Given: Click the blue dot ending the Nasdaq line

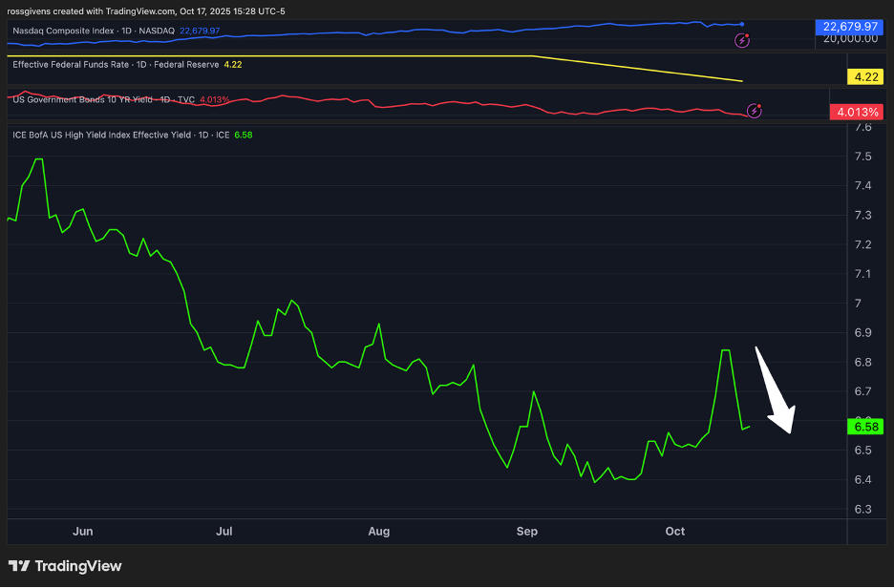Looking at the screenshot, I should (x=742, y=24).
